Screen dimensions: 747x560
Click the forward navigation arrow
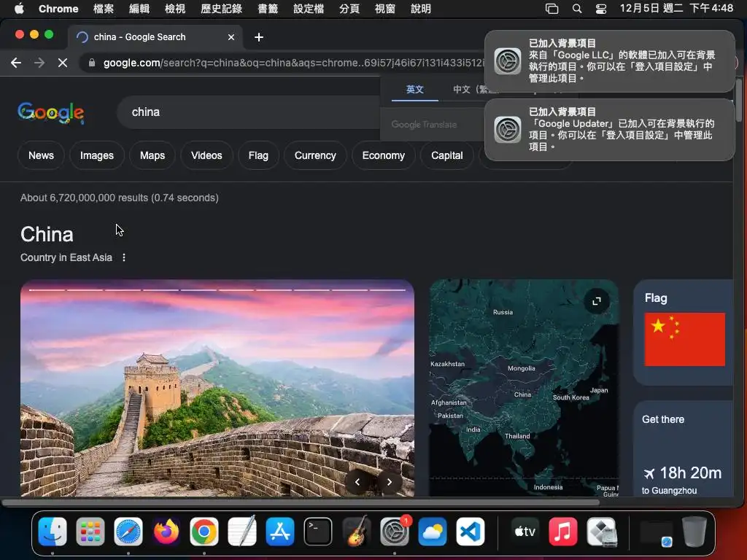39,63
